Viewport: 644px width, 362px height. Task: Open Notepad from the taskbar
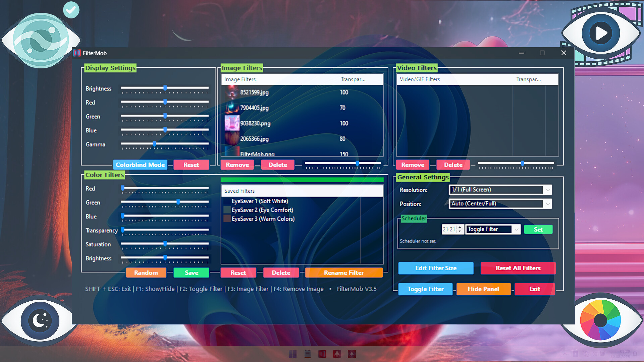click(307, 354)
